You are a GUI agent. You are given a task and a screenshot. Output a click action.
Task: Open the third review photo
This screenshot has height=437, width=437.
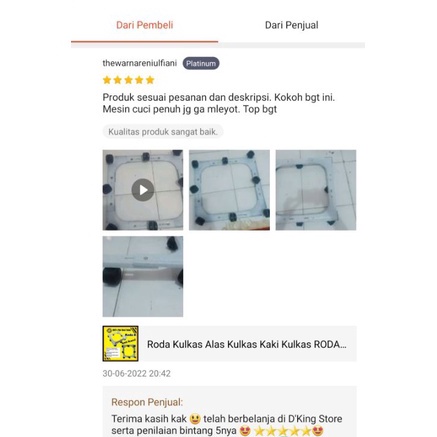(316, 190)
